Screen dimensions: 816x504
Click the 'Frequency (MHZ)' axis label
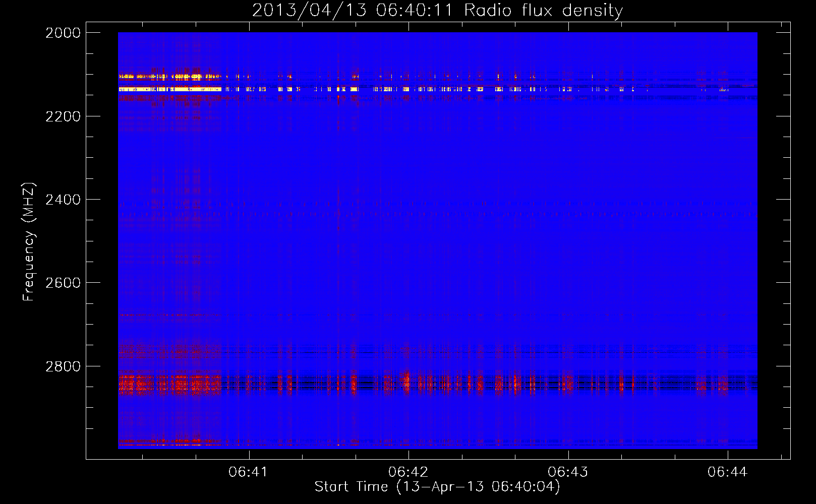(29, 241)
